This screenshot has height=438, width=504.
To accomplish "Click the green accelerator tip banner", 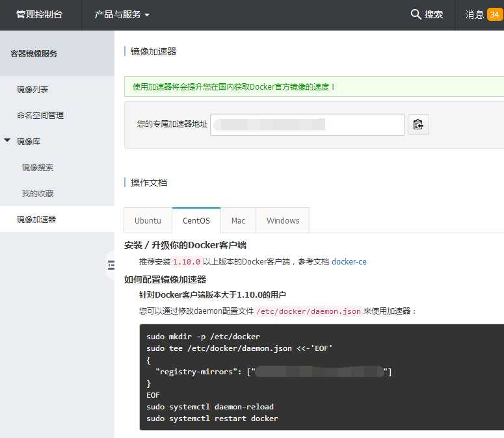I will 314,86.
